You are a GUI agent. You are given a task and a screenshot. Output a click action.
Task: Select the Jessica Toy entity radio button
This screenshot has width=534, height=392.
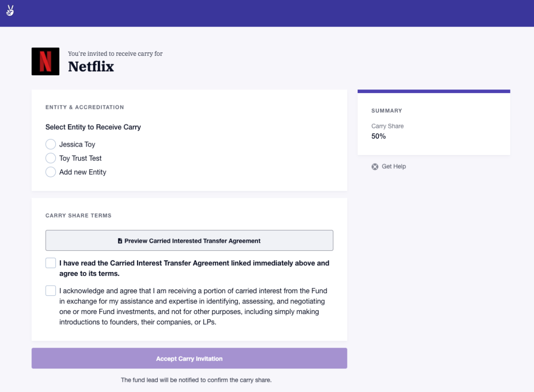click(51, 144)
